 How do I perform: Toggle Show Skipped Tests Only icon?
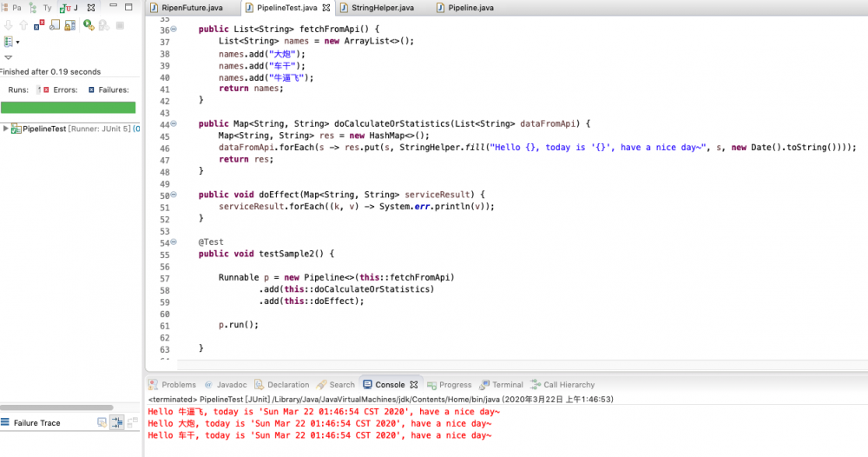point(54,25)
